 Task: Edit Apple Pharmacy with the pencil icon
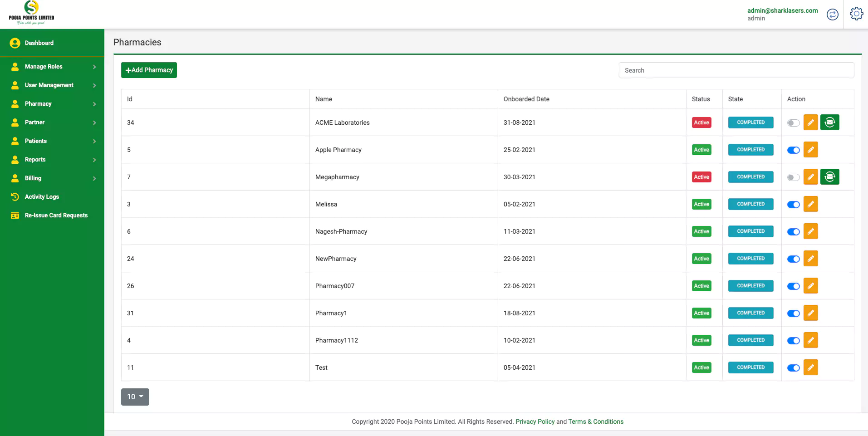click(810, 150)
